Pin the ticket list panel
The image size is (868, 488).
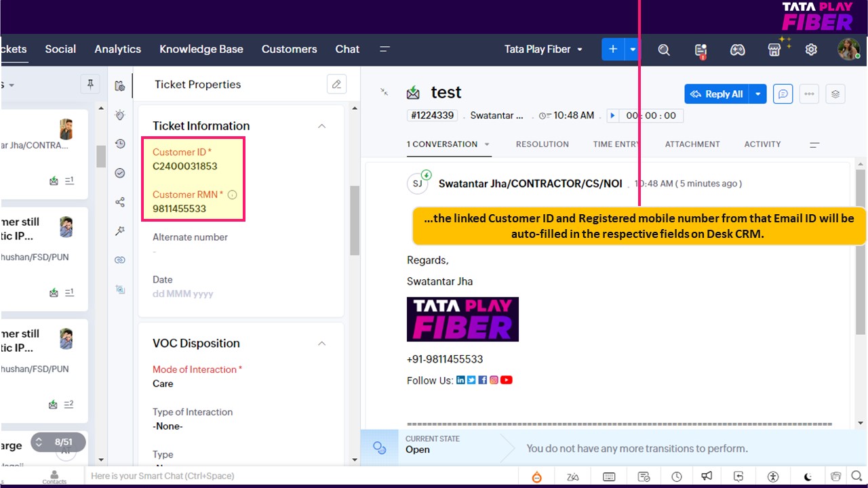point(90,84)
